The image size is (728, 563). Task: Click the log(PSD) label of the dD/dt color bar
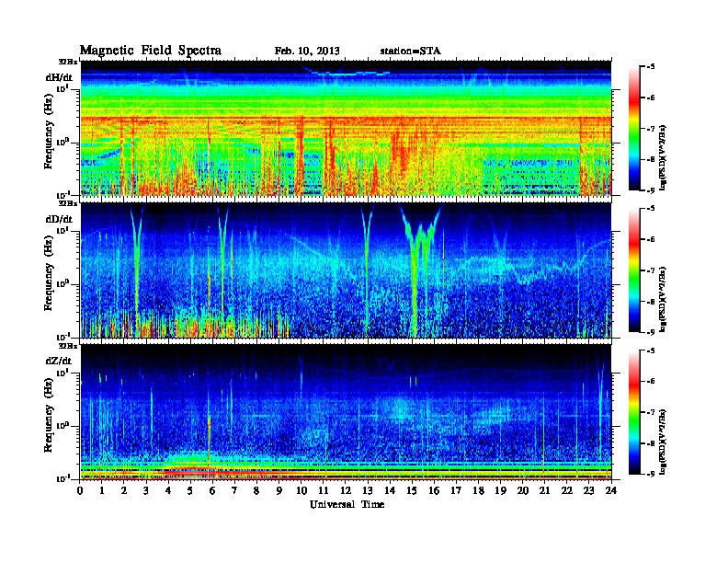point(663,299)
